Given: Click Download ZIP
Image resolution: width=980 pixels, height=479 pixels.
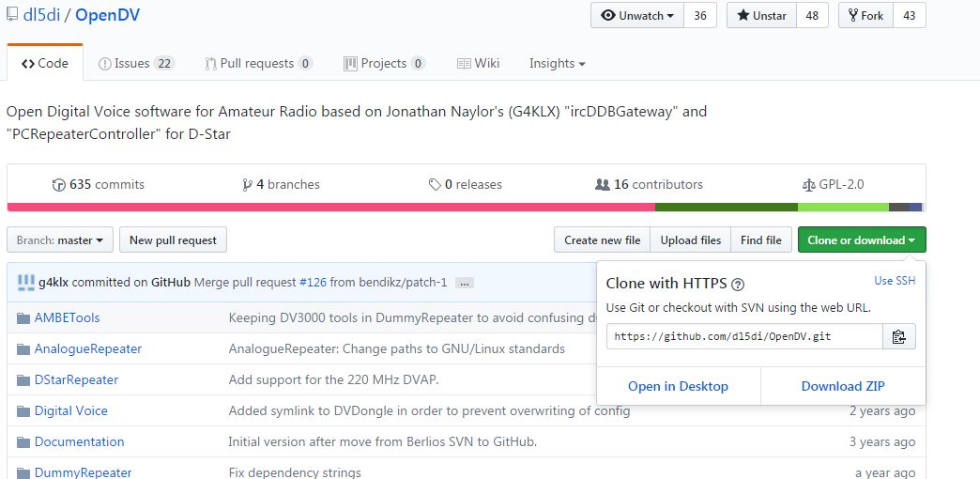Looking at the screenshot, I should [843, 386].
